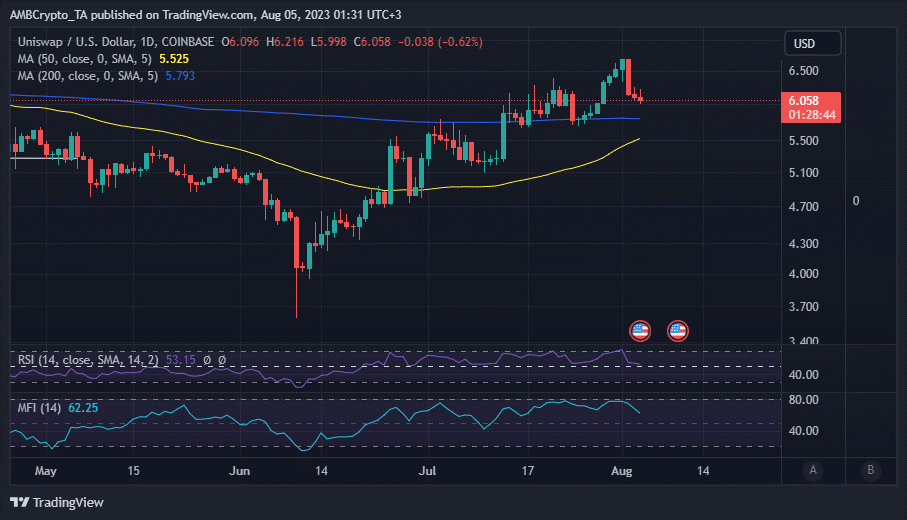Click the Jul label on time axis
Image resolution: width=907 pixels, height=520 pixels.
427,471
